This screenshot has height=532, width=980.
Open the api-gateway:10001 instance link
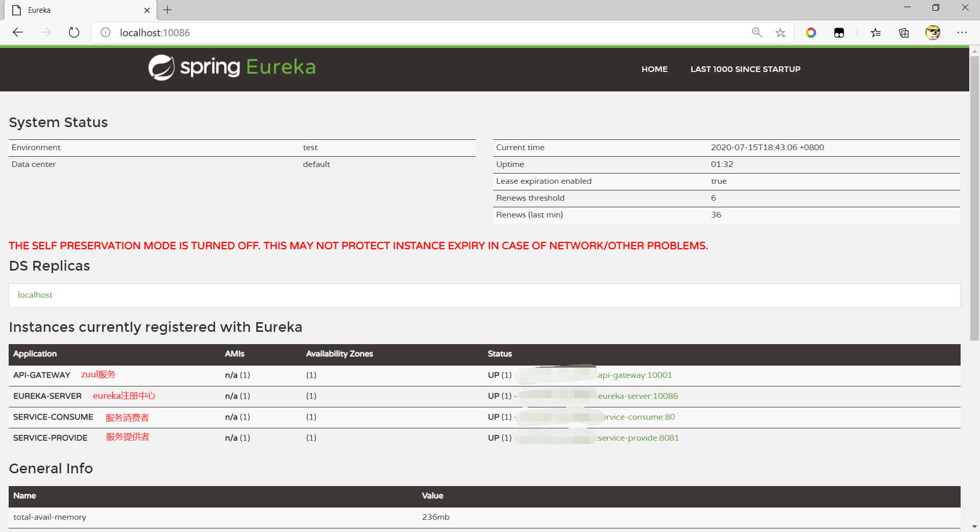click(634, 375)
